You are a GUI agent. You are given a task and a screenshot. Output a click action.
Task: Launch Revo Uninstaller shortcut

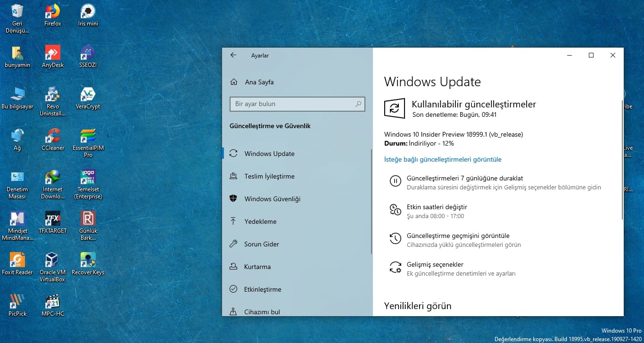click(x=53, y=102)
